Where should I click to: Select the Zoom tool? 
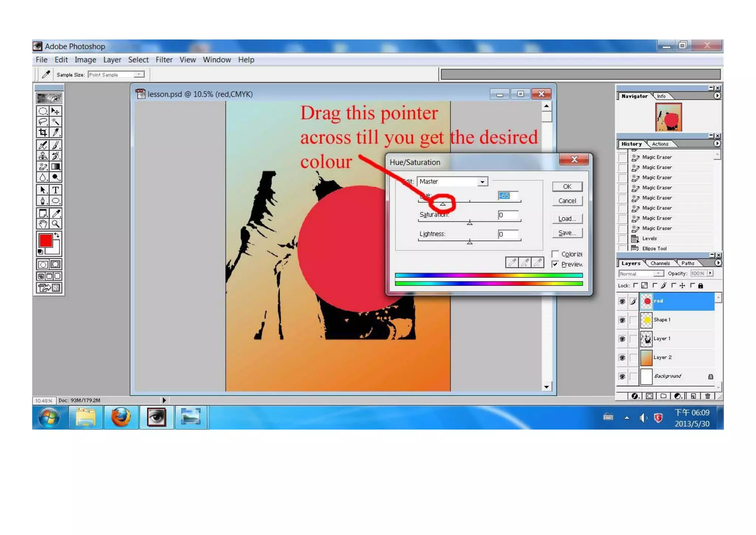coord(55,224)
